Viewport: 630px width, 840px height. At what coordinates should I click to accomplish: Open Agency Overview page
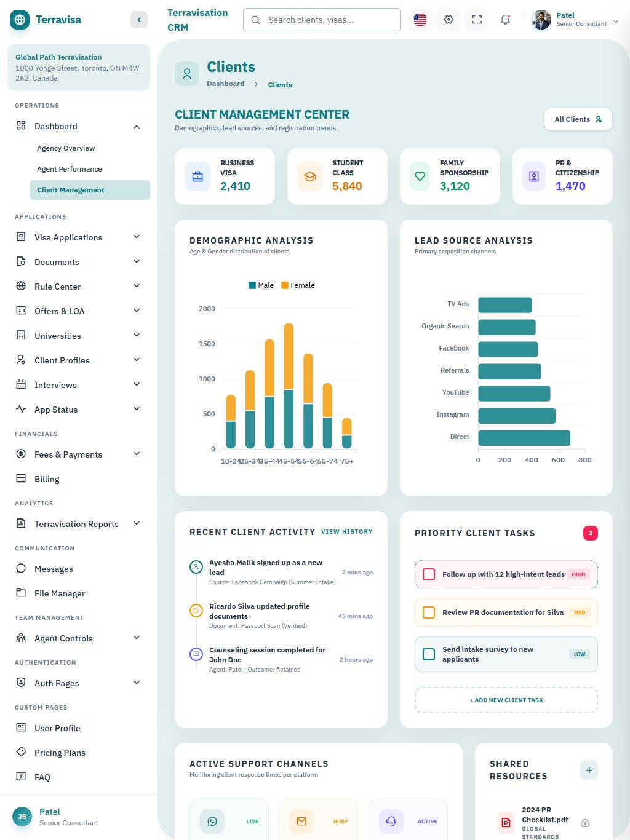(66, 148)
